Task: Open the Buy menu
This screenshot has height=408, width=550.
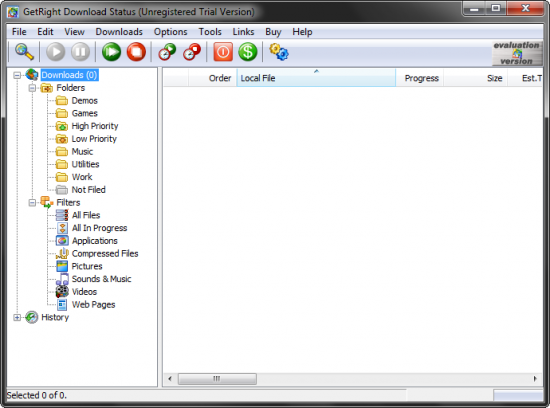Action: click(273, 32)
